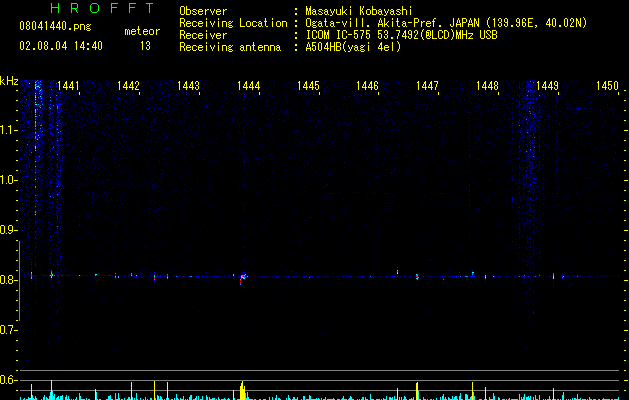Click the HROFFT title text
Viewport: 629px width, 400px height.
coord(102,8)
